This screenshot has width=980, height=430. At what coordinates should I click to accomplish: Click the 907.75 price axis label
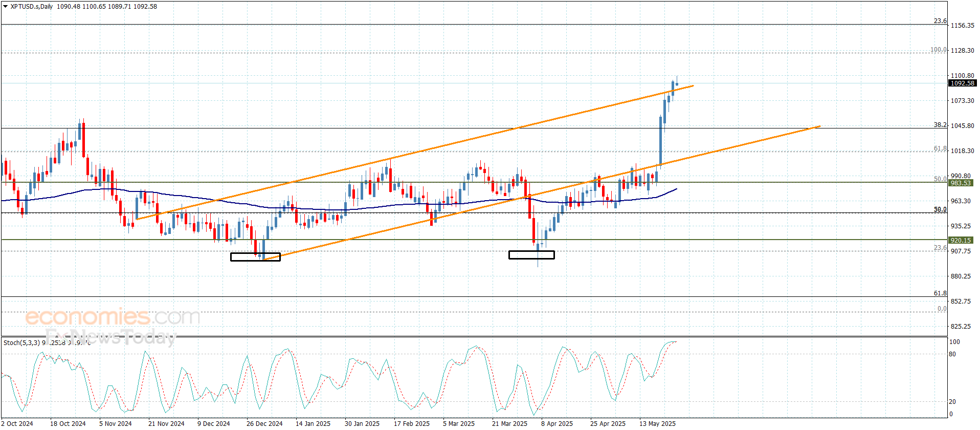coord(961,251)
